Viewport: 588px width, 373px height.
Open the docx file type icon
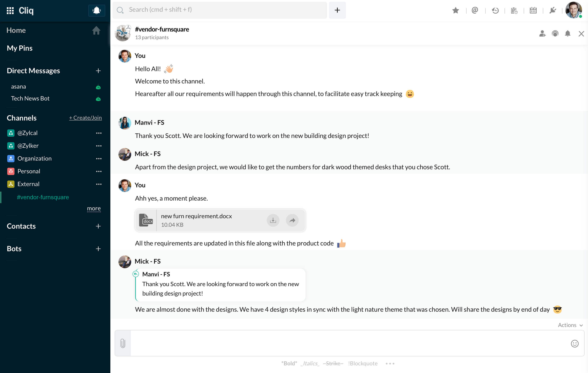pyautogui.click(x=146, y=220)
